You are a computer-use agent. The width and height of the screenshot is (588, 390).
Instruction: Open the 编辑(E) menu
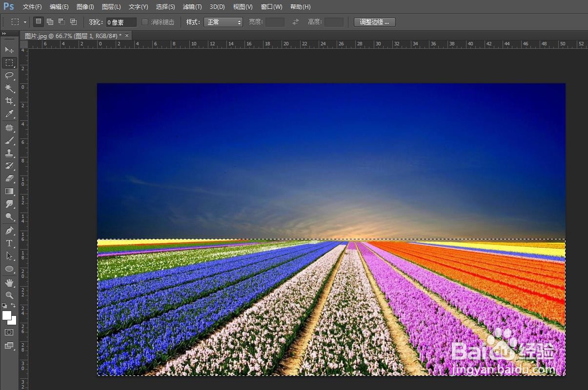point(59,7)
